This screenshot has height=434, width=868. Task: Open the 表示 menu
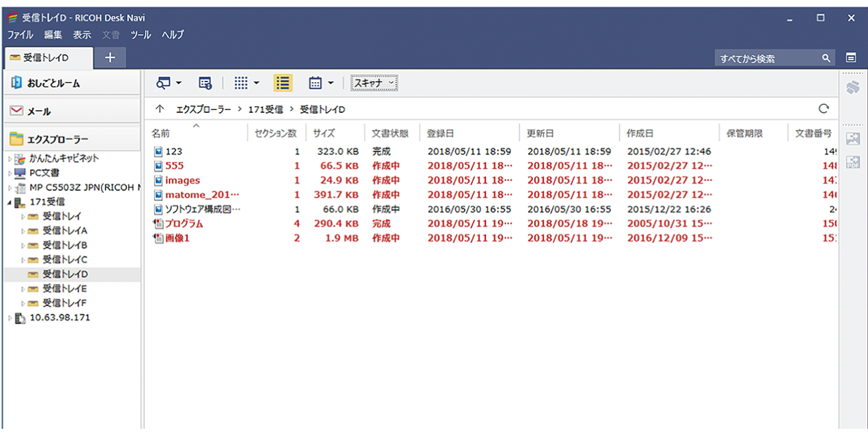[x=82, y=35]
